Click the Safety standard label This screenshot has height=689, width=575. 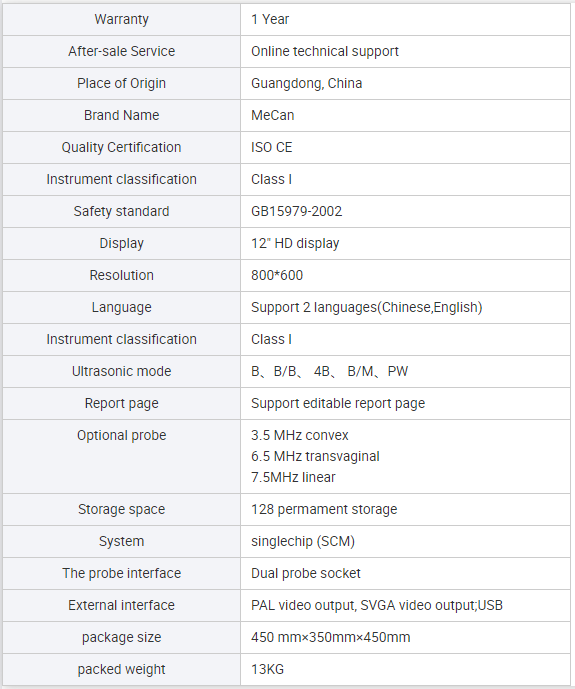(x=121, y=211)
